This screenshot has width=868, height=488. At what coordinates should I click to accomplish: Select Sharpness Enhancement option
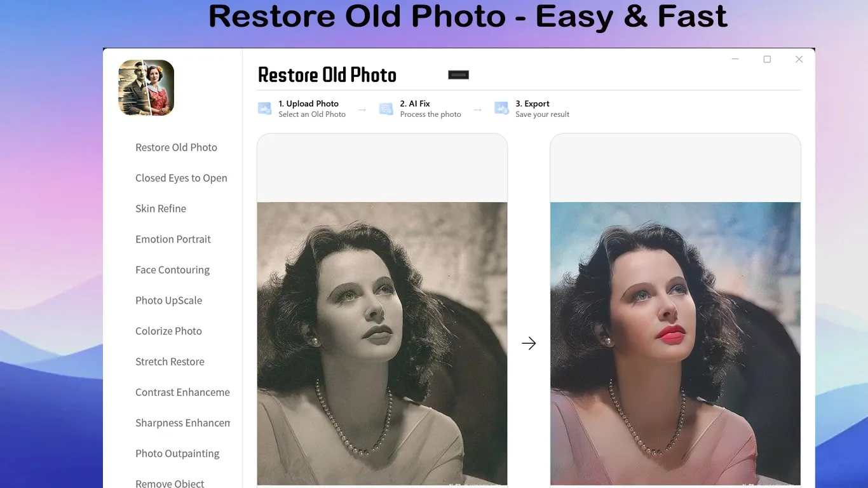click(182, 423)
